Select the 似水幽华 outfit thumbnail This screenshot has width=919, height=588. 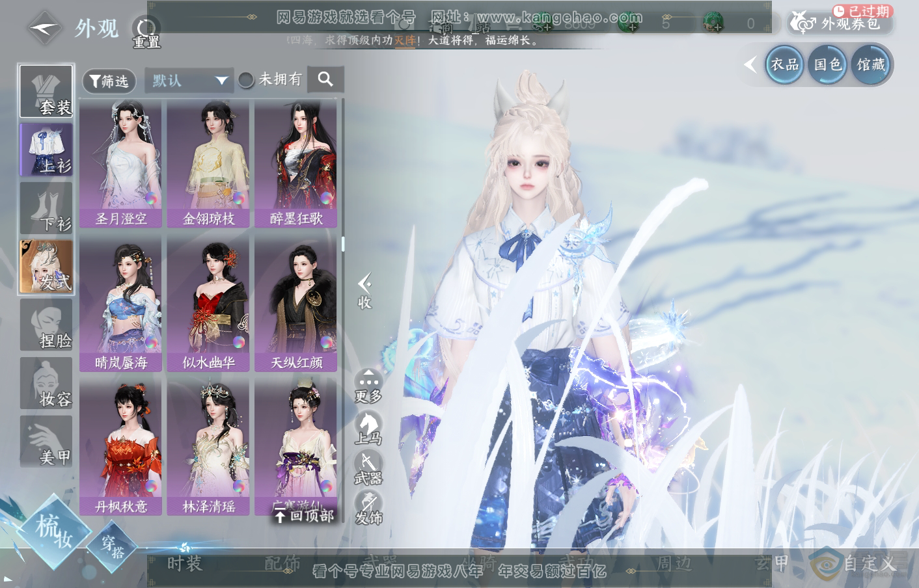tap(208, 304)
